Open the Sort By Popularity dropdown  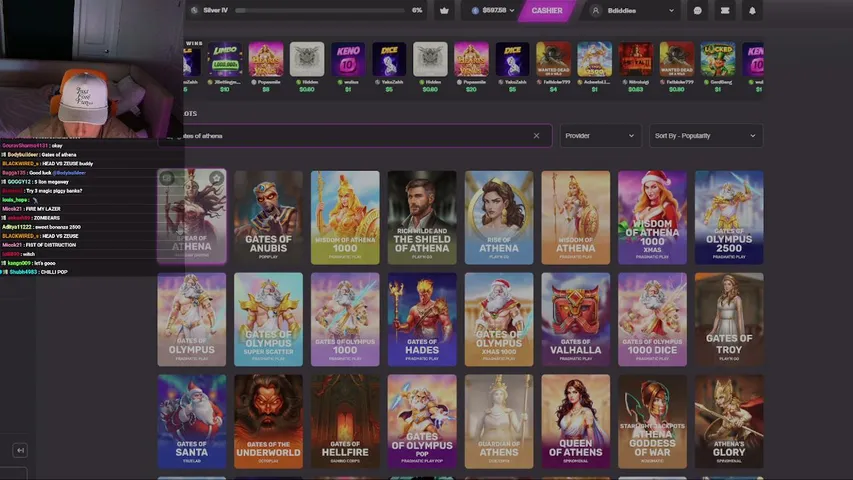point(706,136)
